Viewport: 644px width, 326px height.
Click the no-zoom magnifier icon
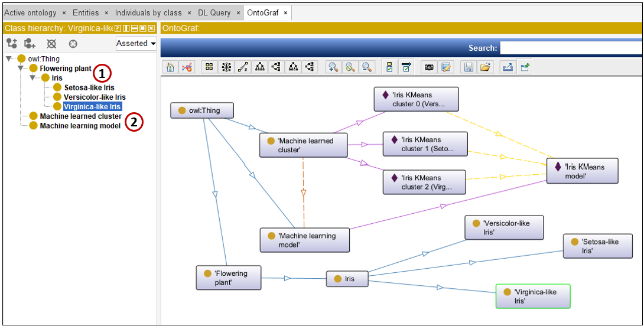pos(350,67)
